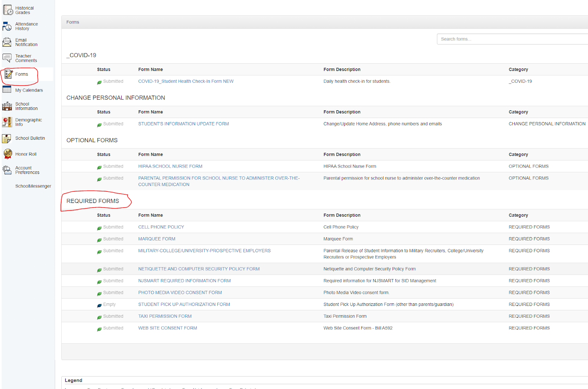Open School Information sidebar item
The width and height of the screenshot is (588, 389).
26,106
